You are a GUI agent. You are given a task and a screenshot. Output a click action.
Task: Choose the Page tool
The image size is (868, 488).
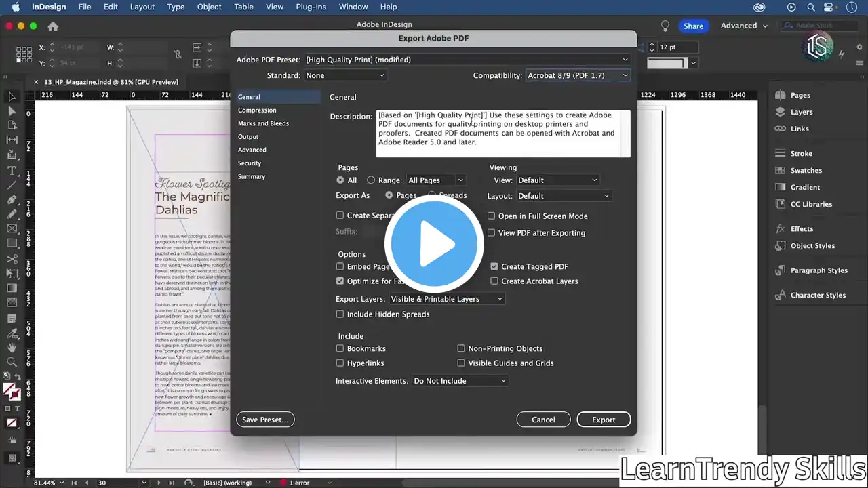(12, 125)
